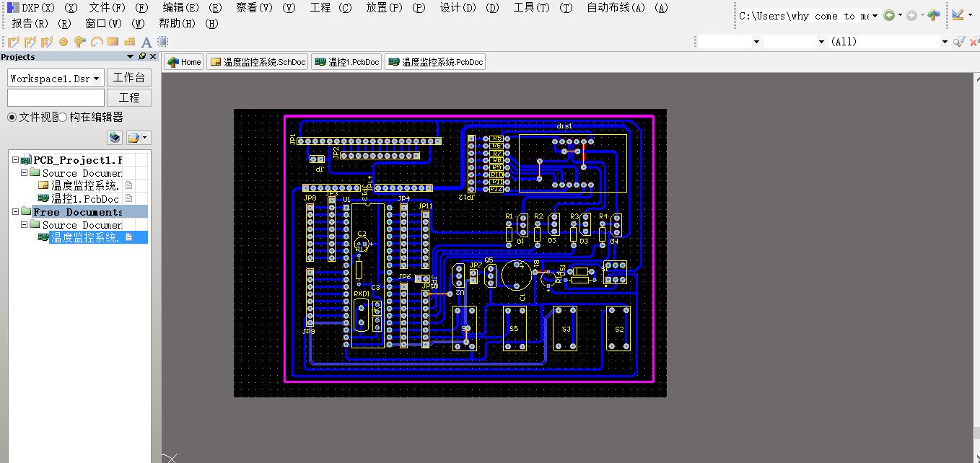Open the utility tools dropdown arrow
This screenshot has width=980, height=463.
tap(968, 15)
